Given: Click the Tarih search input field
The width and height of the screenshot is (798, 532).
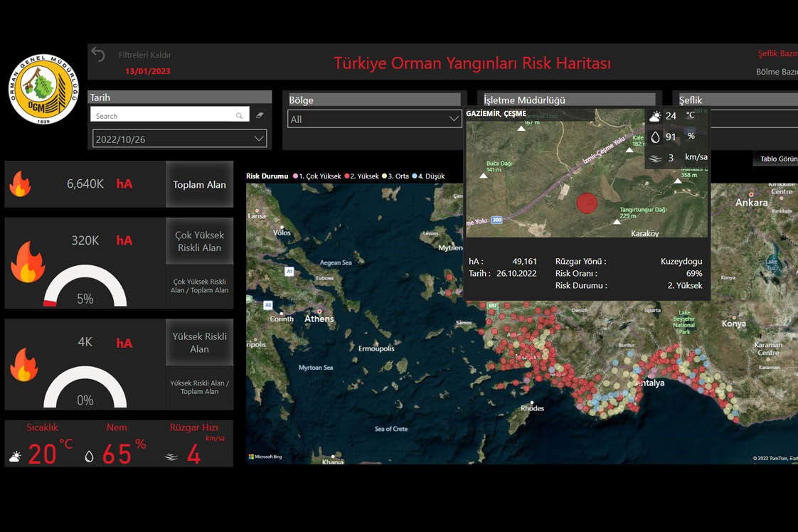Looking at the screenshot, I should pyautogui.click(x=164, y=115).
